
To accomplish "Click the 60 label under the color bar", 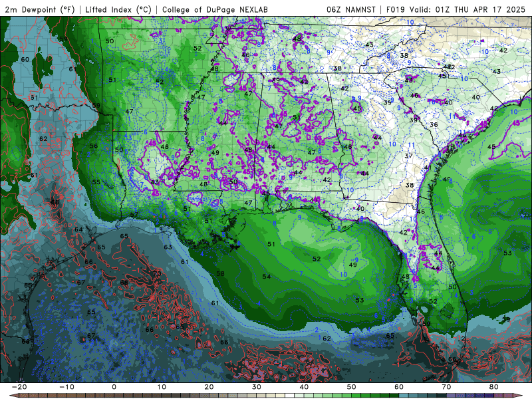I will tap(399, 387).
